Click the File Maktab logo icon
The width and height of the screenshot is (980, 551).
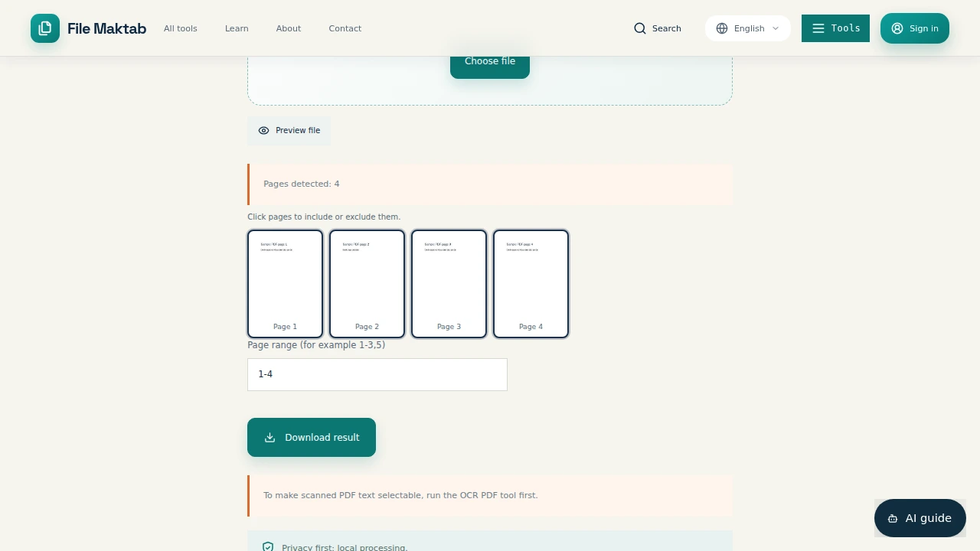pyautogui.click(x=45, y=28)
